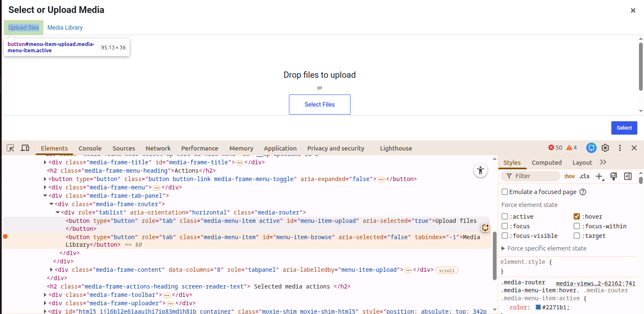Check Emulate a focused page
Image resolution: width=644 pixels, height=314 pixels.
tap(505, 192)
